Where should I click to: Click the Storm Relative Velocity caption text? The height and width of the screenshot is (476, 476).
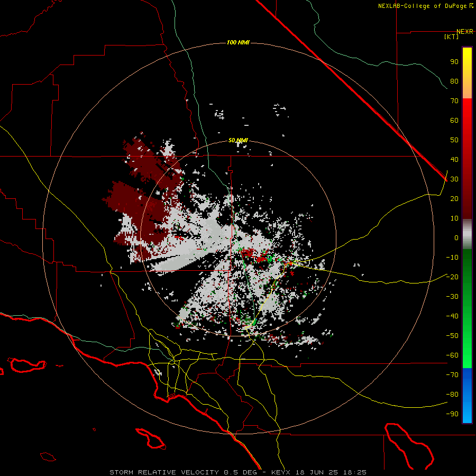click(237, 472)
